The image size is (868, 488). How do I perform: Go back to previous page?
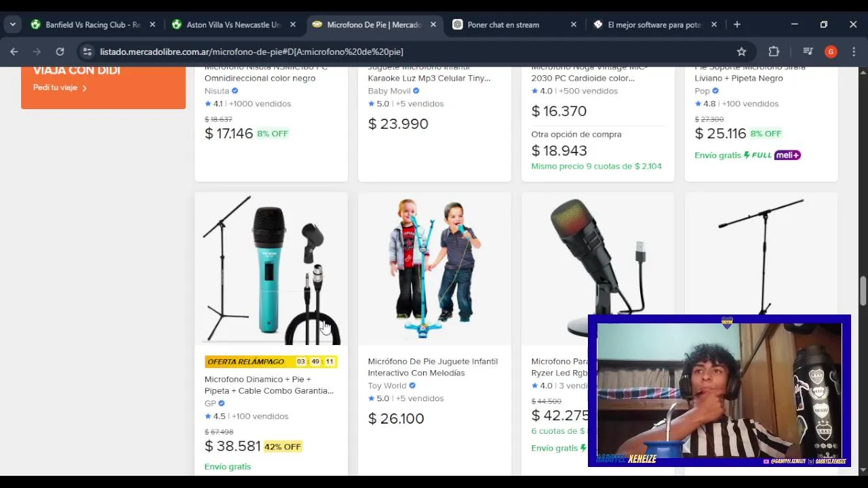[14, 52]
